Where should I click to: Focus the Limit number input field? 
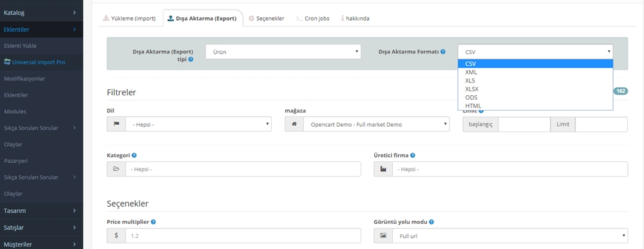click(601, 124)
